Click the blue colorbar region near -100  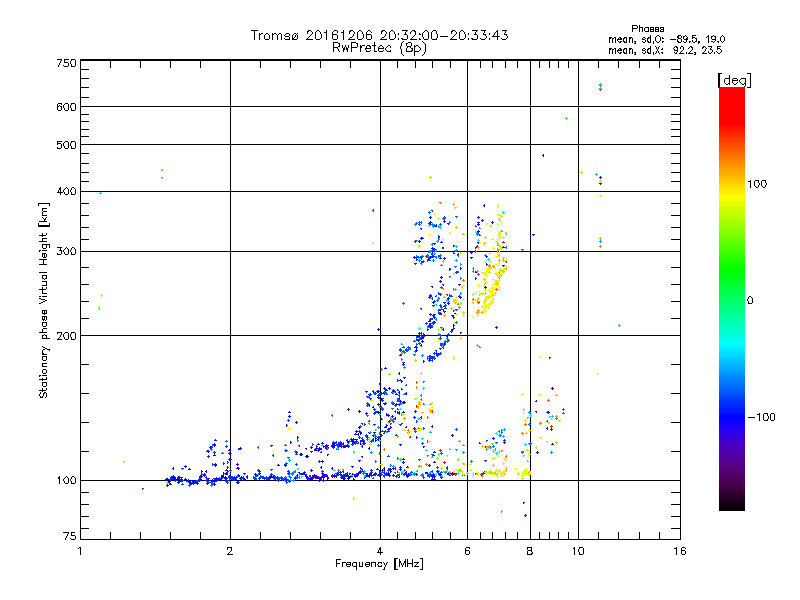pyautogui.click(x=732, y=416)
